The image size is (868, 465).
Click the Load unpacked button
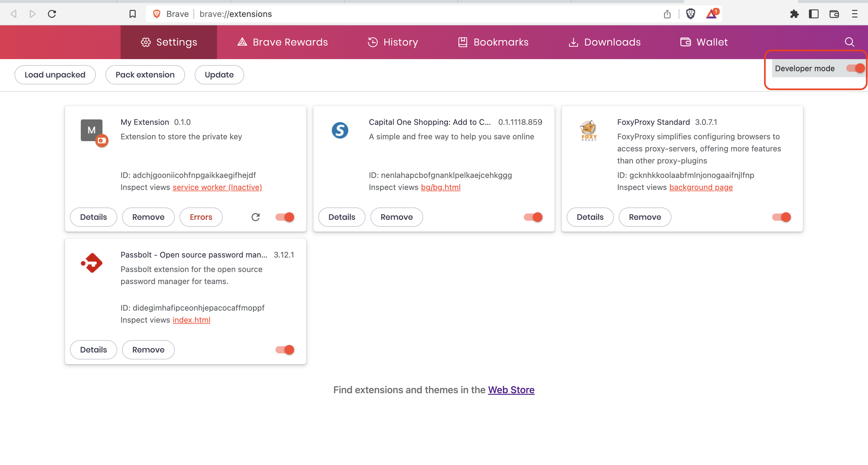click(x=55, y=74)
